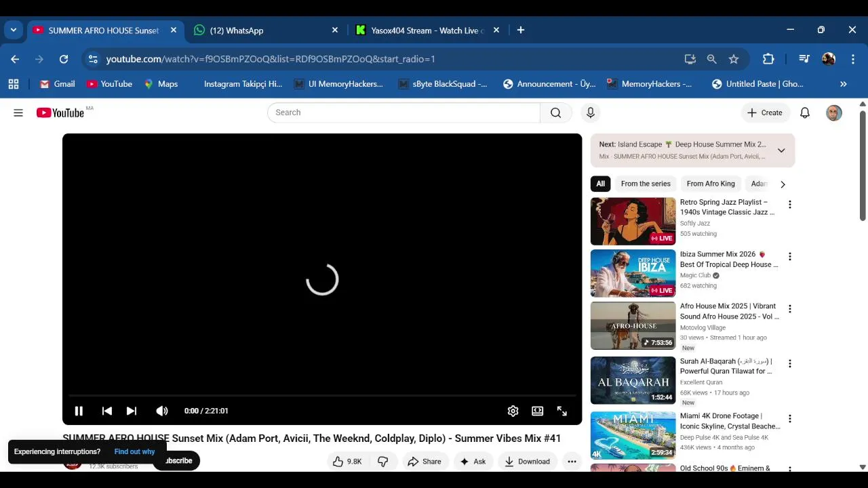Image resolution: width=868 pixels, height=488 pixels.
Task: Share the video
Action: click(x=425, y=462)
